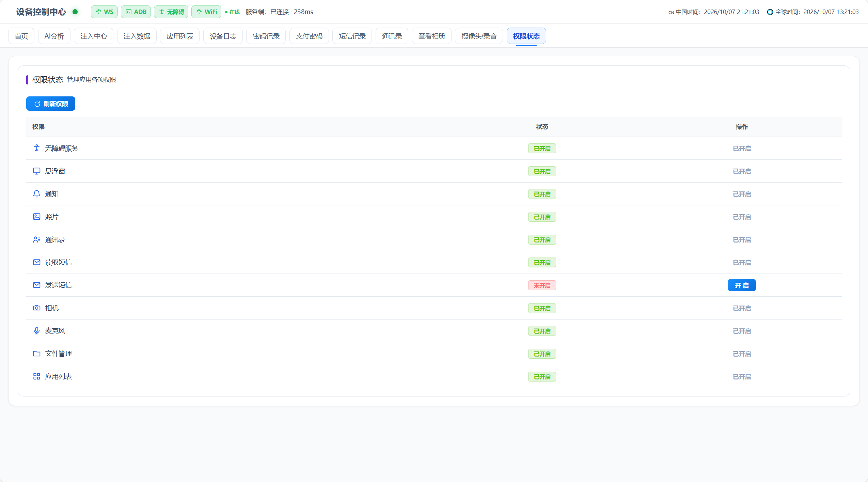868x482 pixels.
Task: Click the WS connection status badge
Action: coord(104,12)
